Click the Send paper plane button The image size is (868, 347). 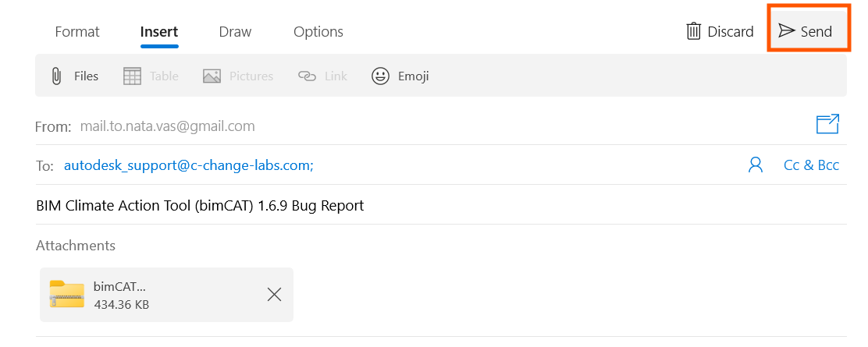coord(806,32)
